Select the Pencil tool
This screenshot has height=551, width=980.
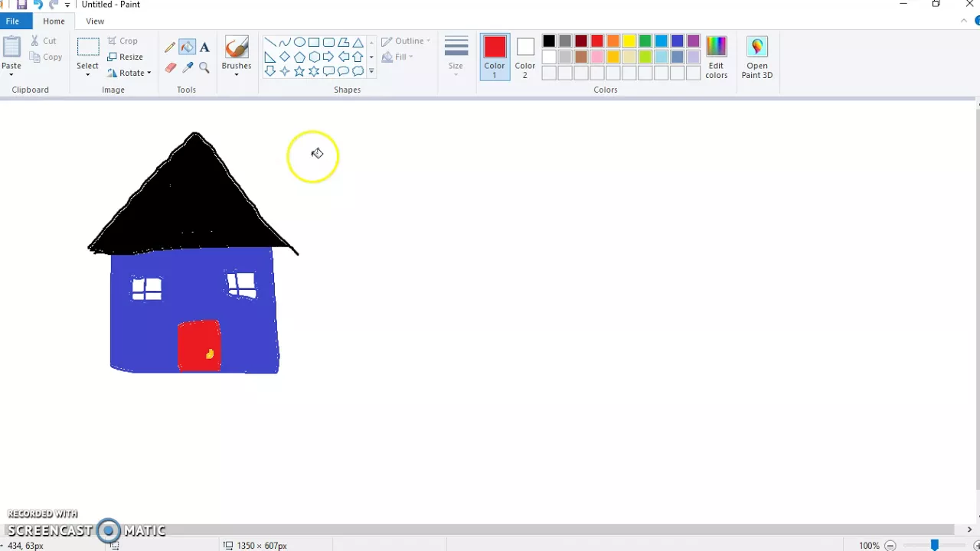click(170, 47)
